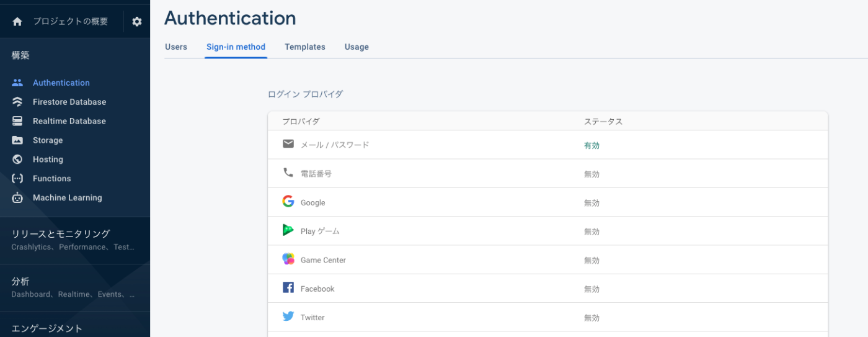868x337 pixels.
Task: Click the ステータス column header
Action: click(x=603, y=121)
